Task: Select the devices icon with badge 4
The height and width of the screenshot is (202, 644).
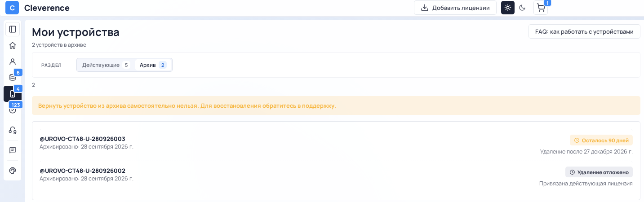Action: tap(13, 93)
